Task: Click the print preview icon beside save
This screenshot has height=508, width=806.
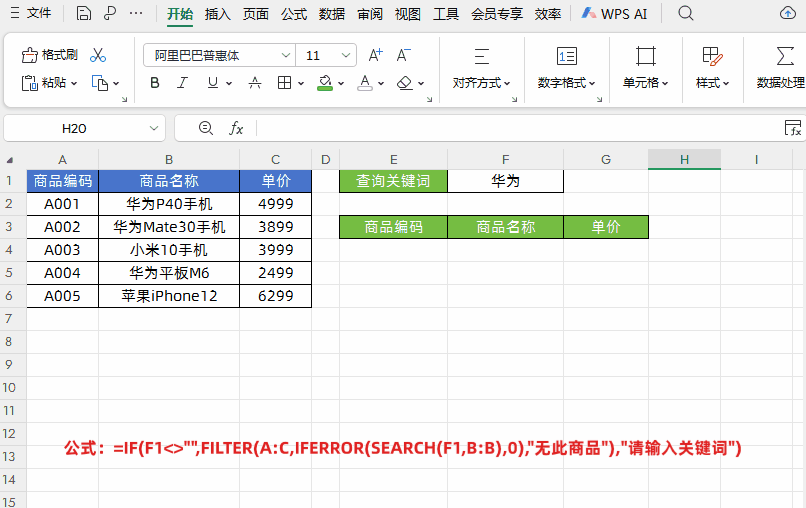Action: (x=109, y=13)
